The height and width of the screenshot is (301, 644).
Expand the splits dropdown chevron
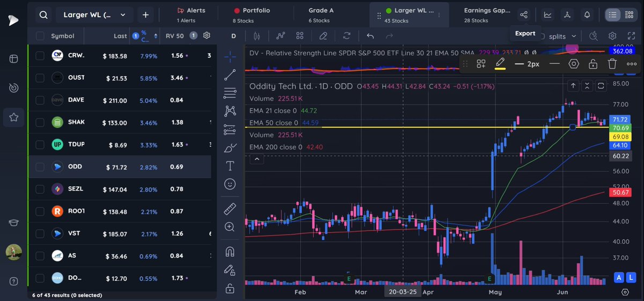(x=574, y=36)
